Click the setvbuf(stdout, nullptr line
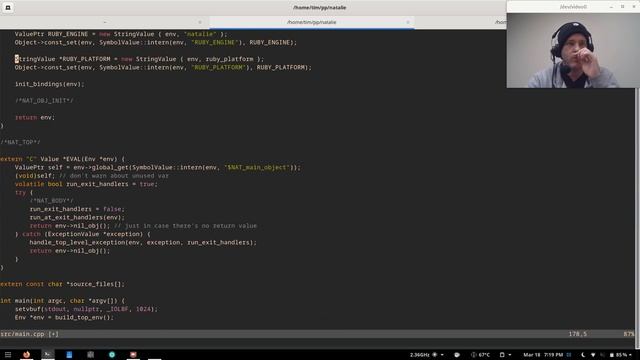Screen dimensions: 640x360 click(86, 309)
